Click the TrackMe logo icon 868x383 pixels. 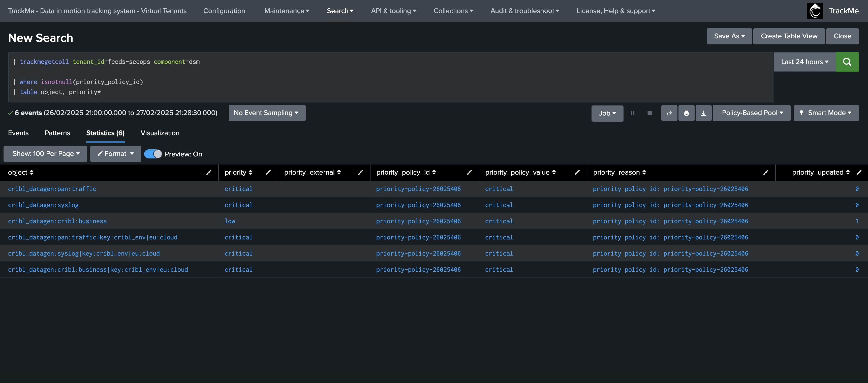[814, 11]
